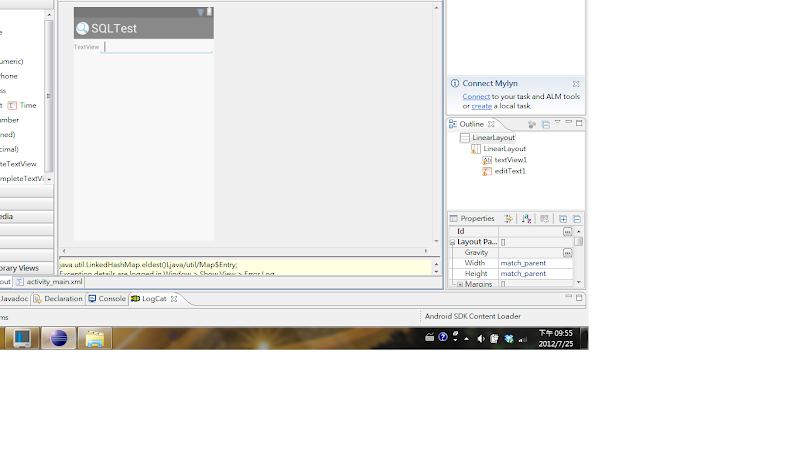This screenshot has height=450, width=800.
Task: Open Eclipse from the taskbar
Action: click(x=59, y=339)
